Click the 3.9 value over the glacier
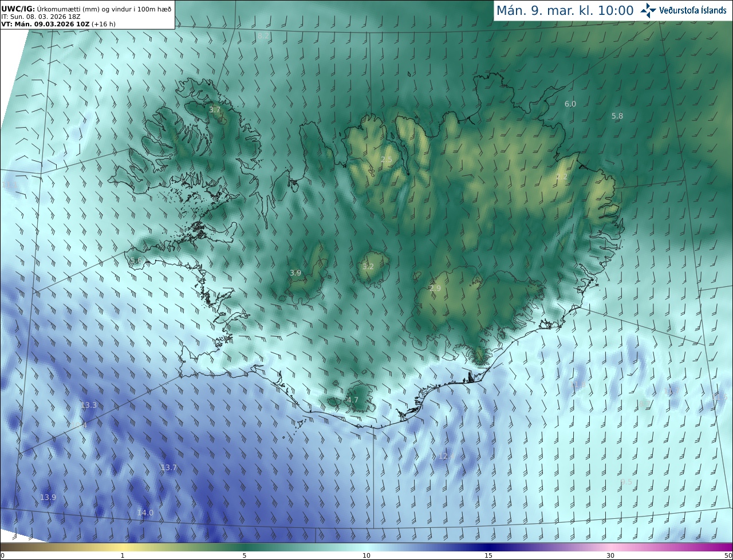733x560 pixels. [x=295, y=273]
